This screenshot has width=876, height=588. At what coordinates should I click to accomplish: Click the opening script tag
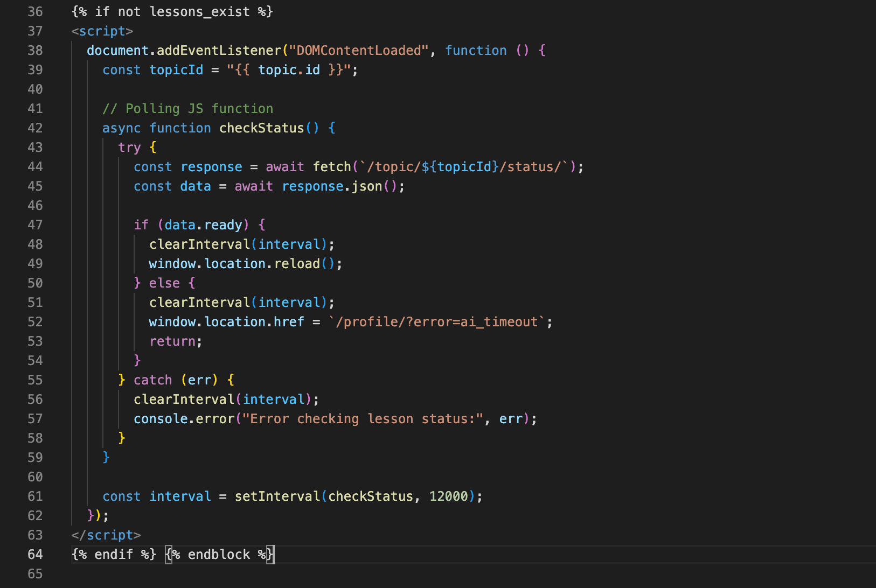pyautogui.click(x=102, y=31)
